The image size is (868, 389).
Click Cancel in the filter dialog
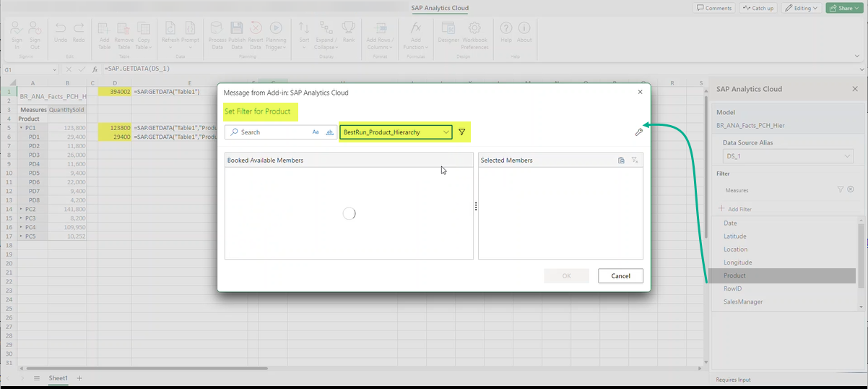pyautogui.click(x=620, y=275)
